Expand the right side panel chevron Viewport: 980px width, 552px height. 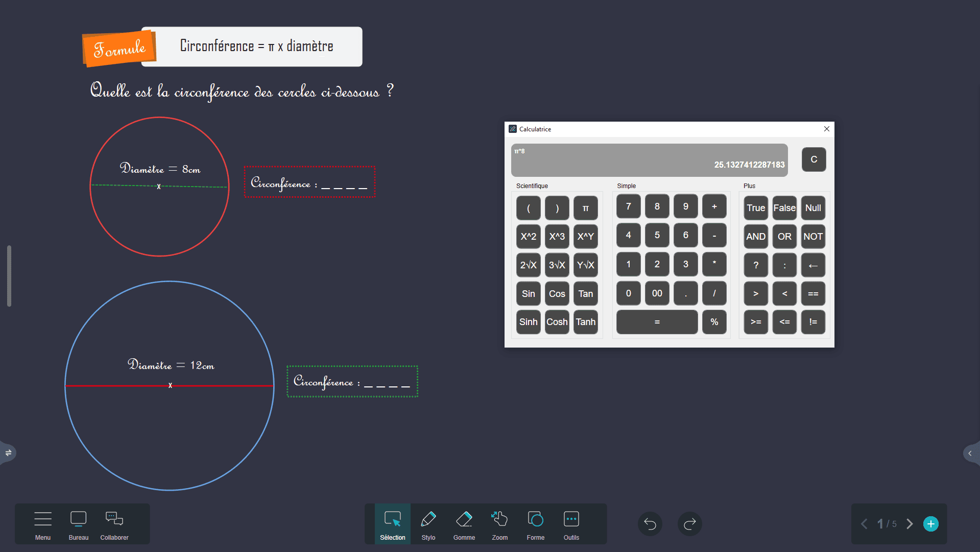(x=970, y=453)
